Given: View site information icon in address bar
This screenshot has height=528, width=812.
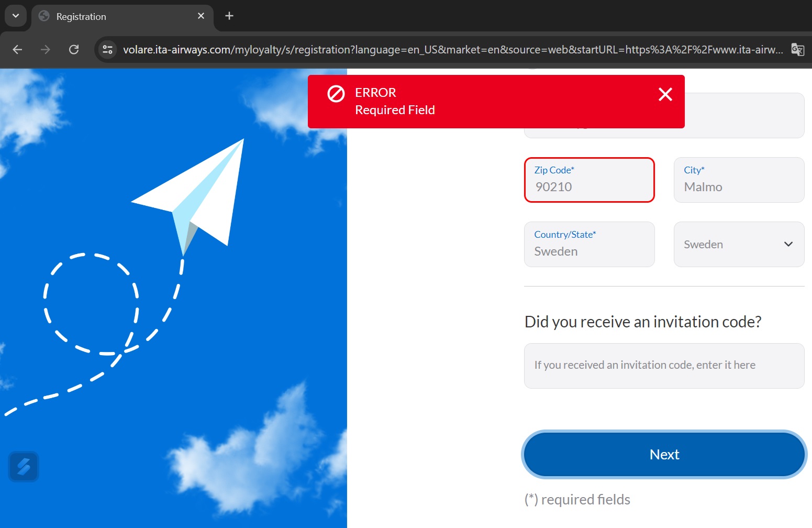Looking at the screenshot, I should pos(108,50).
